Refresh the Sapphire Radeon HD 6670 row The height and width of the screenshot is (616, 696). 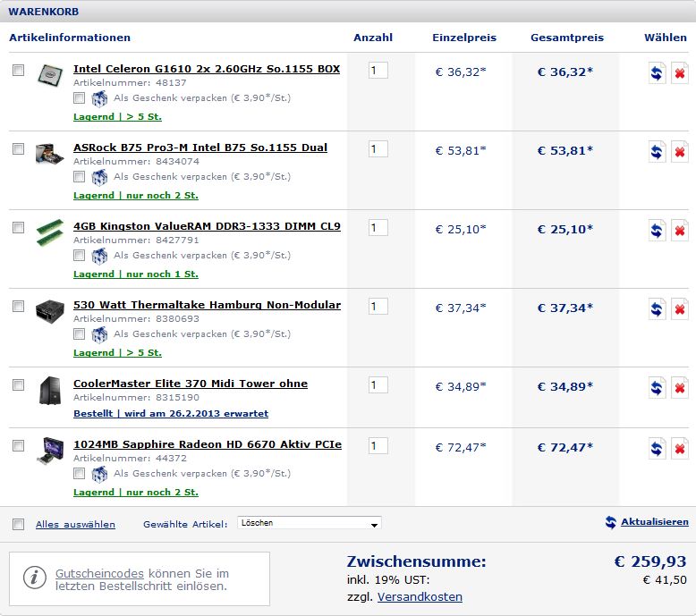pyautogui.click(x=657, y=448)
